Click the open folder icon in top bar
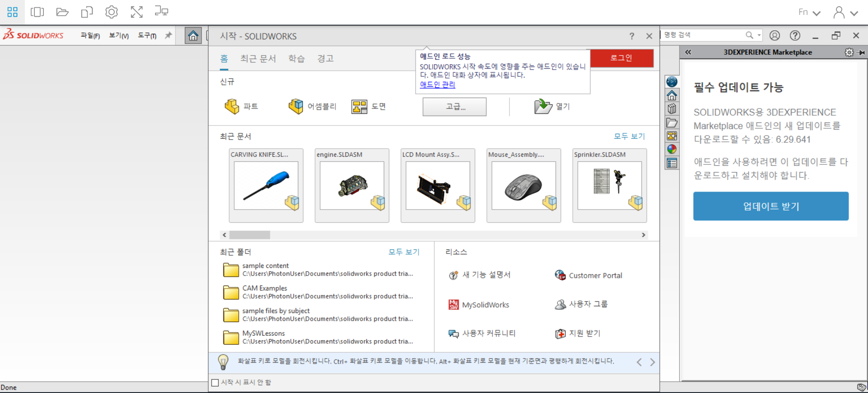The image size is (868, 393). coord(62,12)
